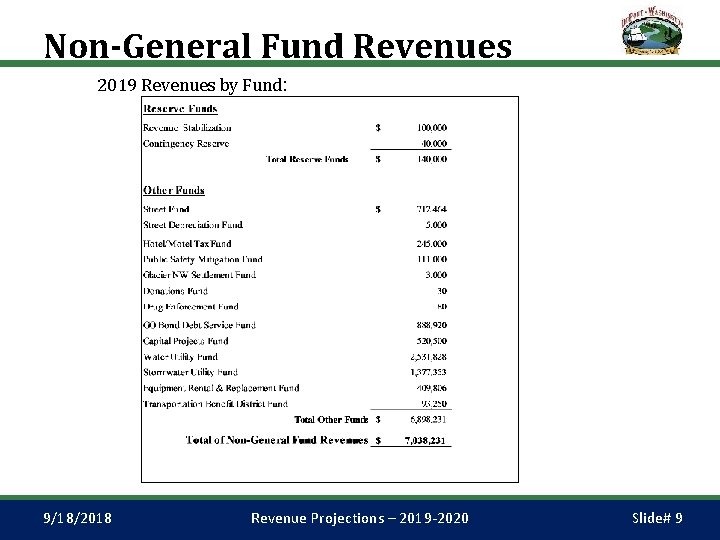Click the 'Drug Enforcement Fund' label
This screenshot has height=540, width=720.
click(191, 307)
